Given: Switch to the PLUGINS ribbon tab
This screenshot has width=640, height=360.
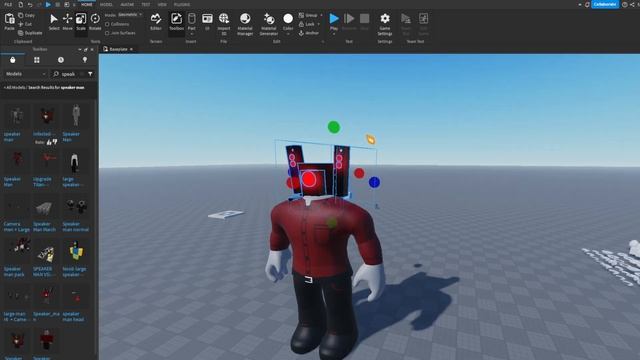Looking at the screenshot, I should tap(182, 4).
